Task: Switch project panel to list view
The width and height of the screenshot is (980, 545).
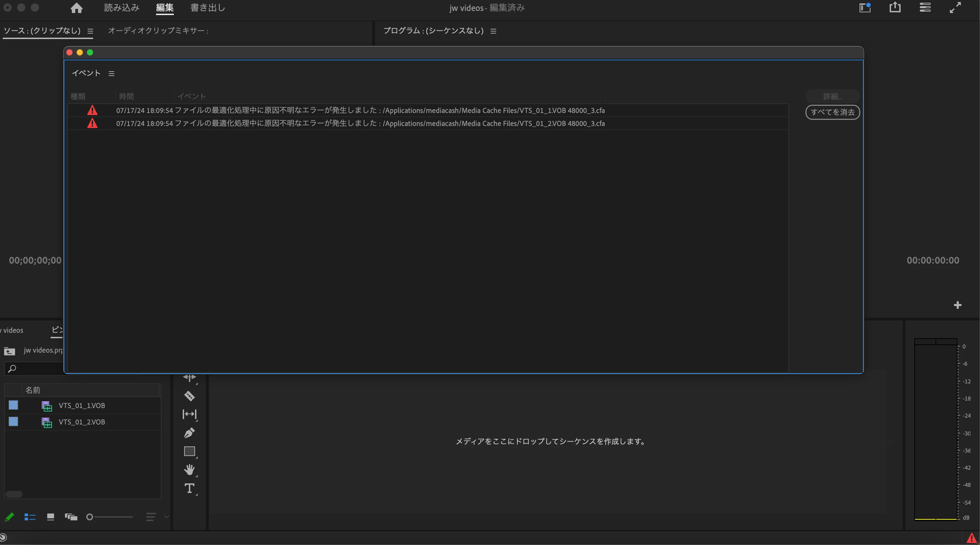Action: coord(30,517)
